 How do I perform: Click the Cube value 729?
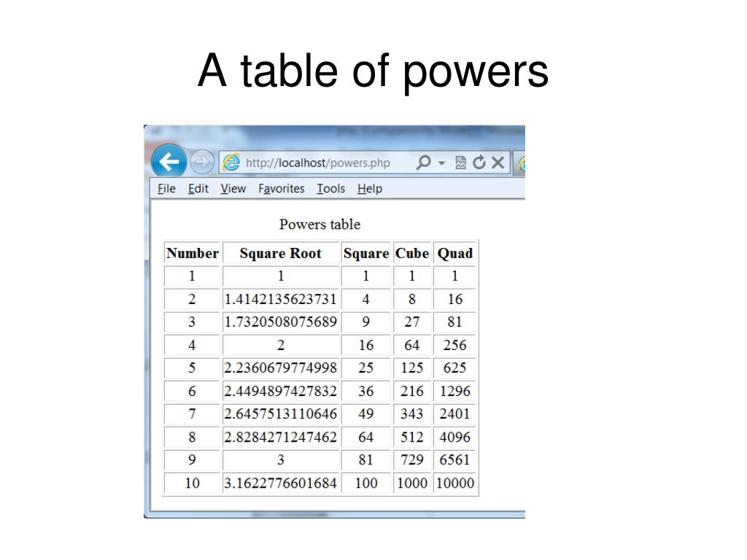pyautogui.click(x=412, y=459)
